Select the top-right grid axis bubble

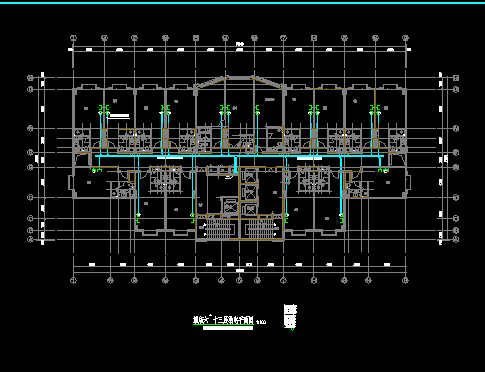405,38
